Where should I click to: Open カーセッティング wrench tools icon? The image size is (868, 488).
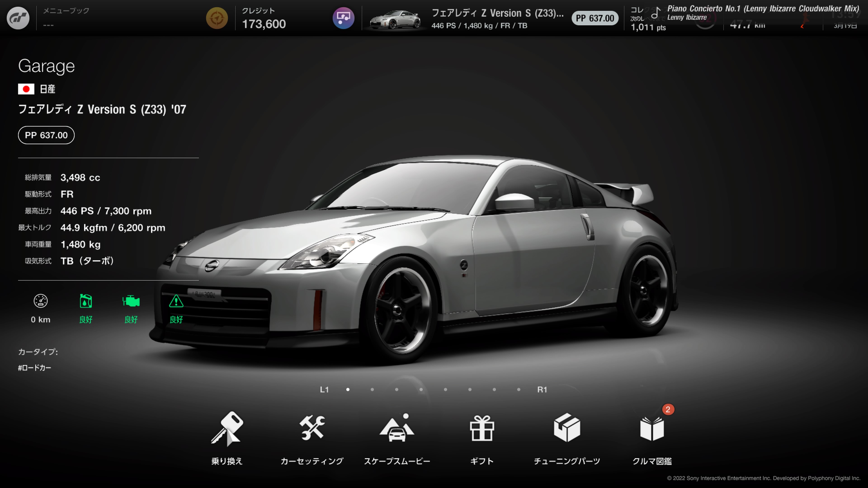(312, 428)
